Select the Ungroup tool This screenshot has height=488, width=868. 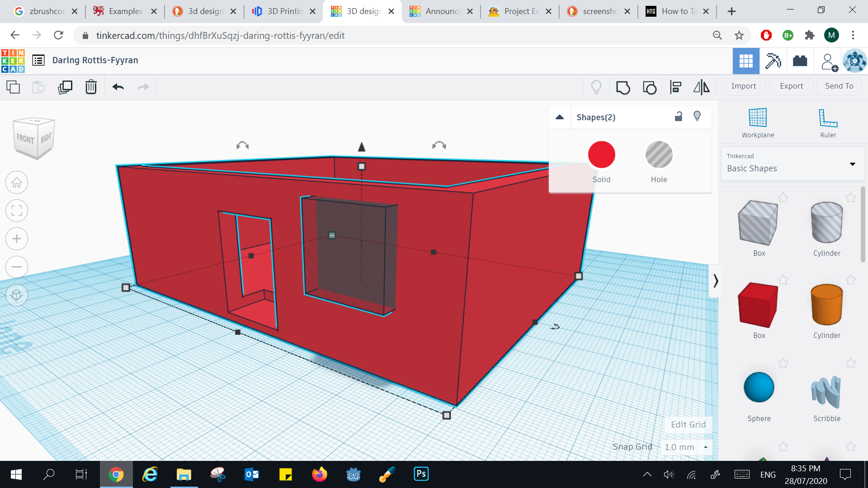click(x=650, y=87)
